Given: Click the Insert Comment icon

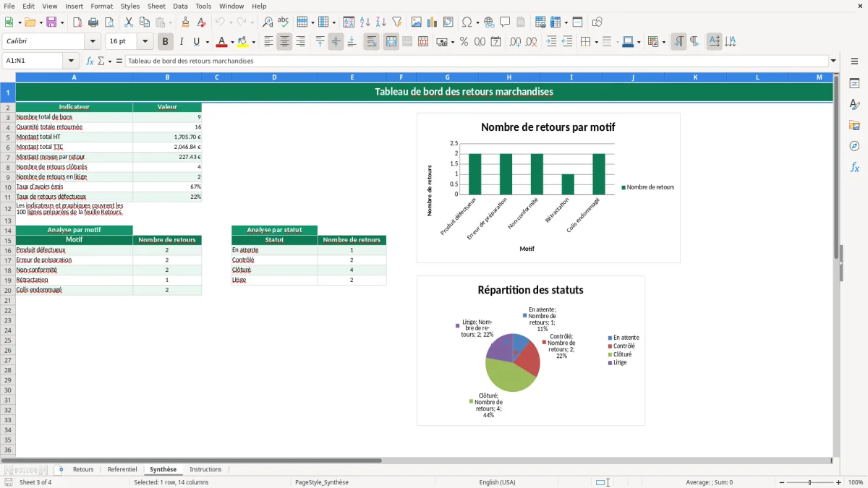Looking at the screenshot, I should point(505,22).
